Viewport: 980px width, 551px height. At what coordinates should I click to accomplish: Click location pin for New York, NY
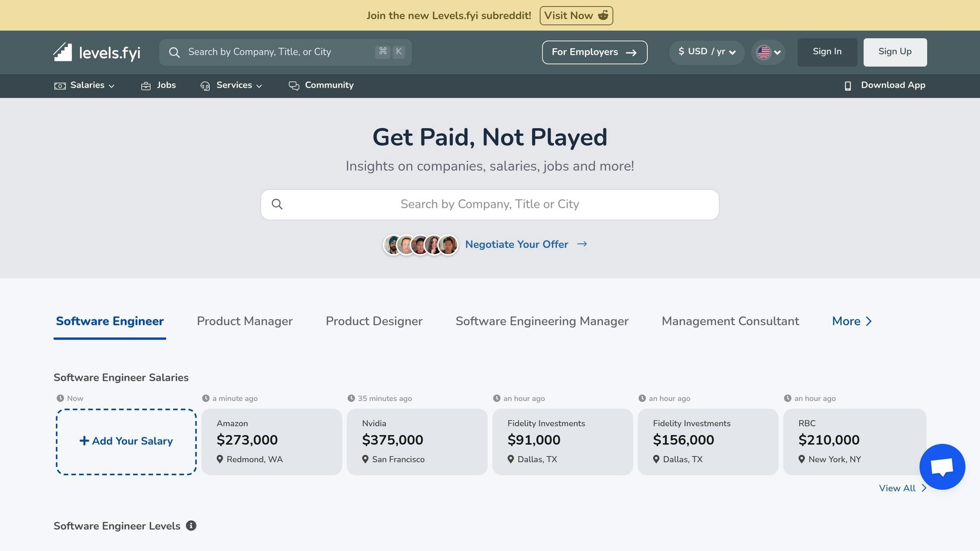pyautogui.click(x=802, y=459)
